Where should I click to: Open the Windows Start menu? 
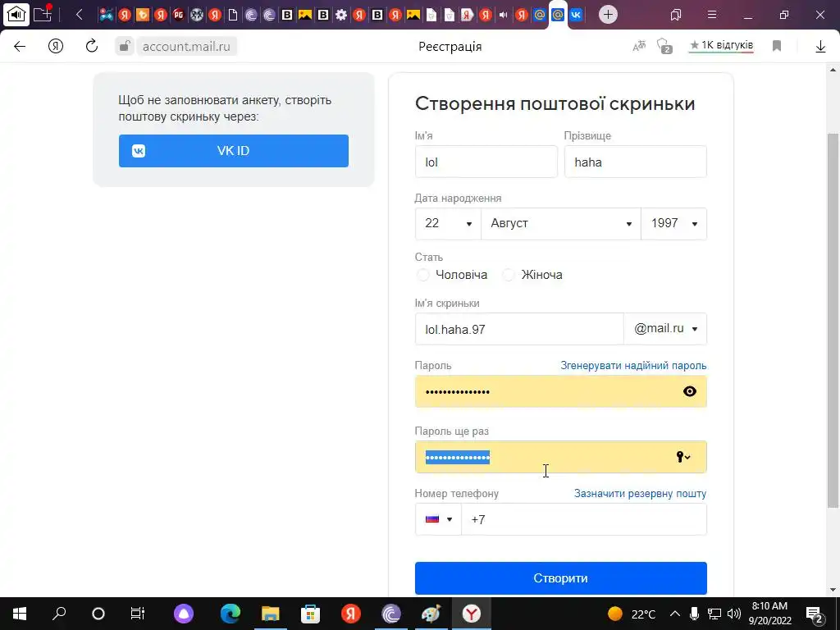[20, 614]
